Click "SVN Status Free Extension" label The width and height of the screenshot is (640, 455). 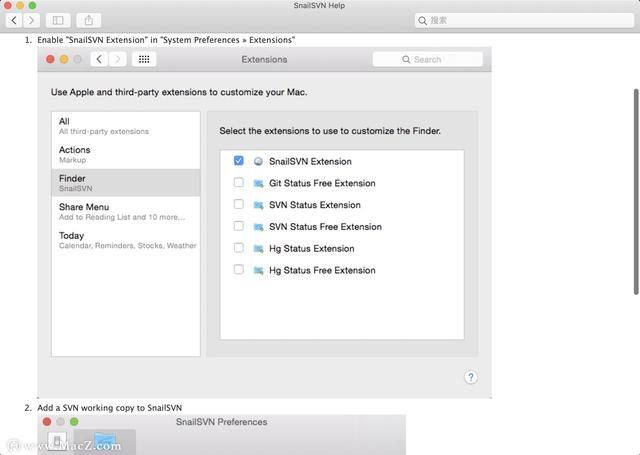click(325, 227)
